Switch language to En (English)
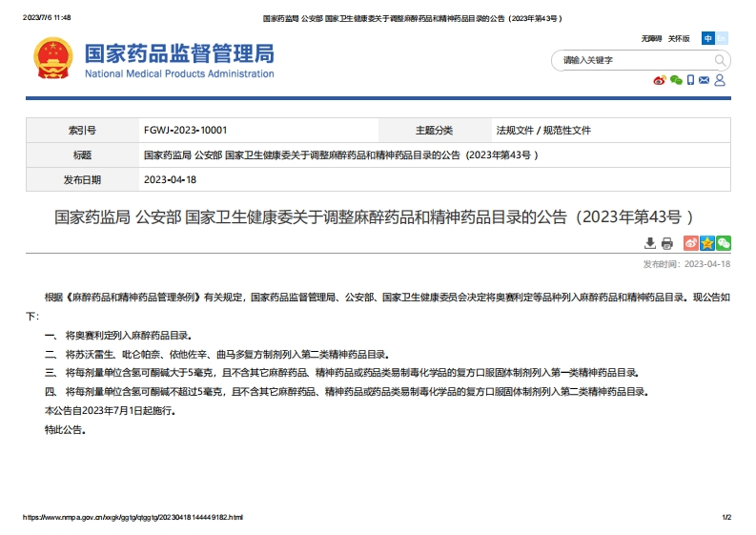 point(722,38)
